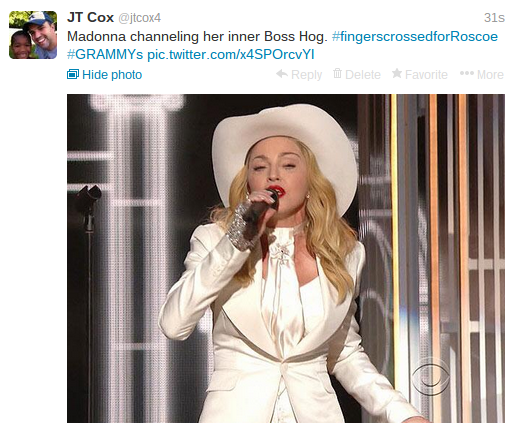The image size is (509, 429).
Task: Expand the More options menu text
Action: [x=490, y=75]
